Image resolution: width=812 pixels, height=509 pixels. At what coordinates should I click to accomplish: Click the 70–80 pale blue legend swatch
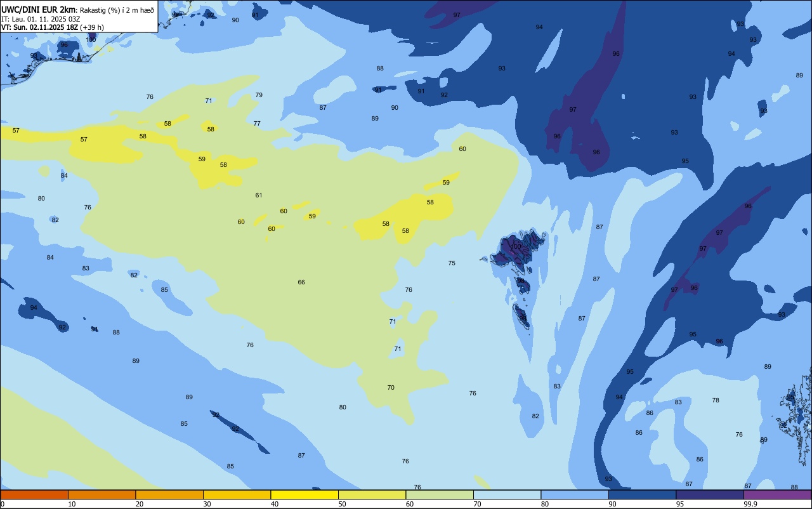point(507,494)
